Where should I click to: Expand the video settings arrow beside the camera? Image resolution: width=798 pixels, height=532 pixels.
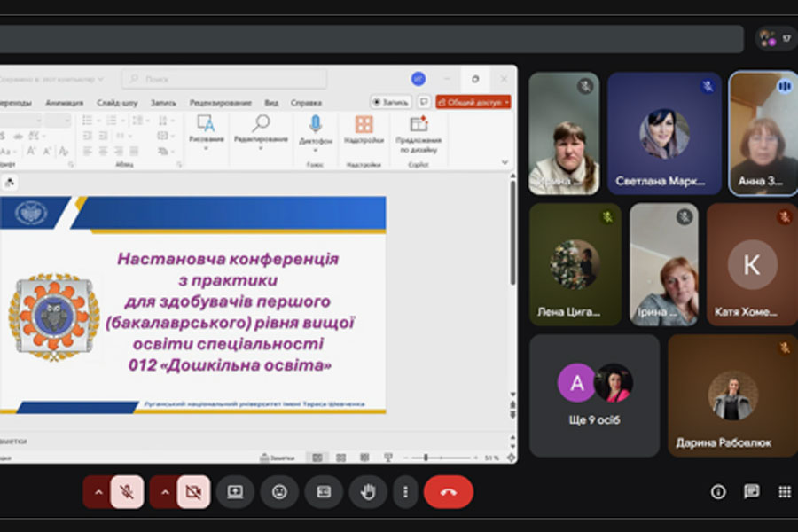(x=164, y=492)
